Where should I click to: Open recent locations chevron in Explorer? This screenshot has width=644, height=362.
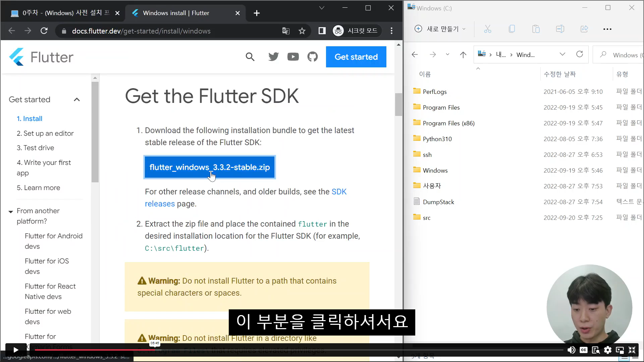447,54
